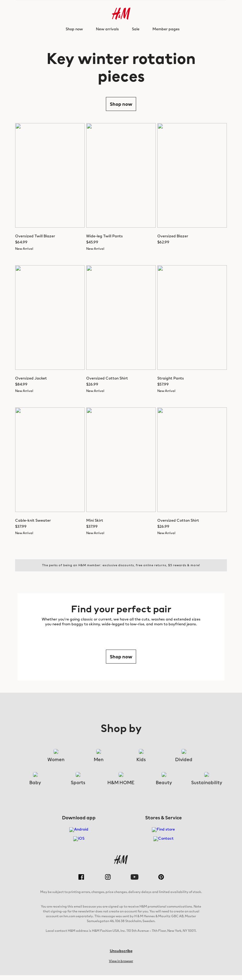242x980 pixels.
Task: Open the Cable-knit Sweater product image
Action: pyautogui.click(x=50, y=460)
